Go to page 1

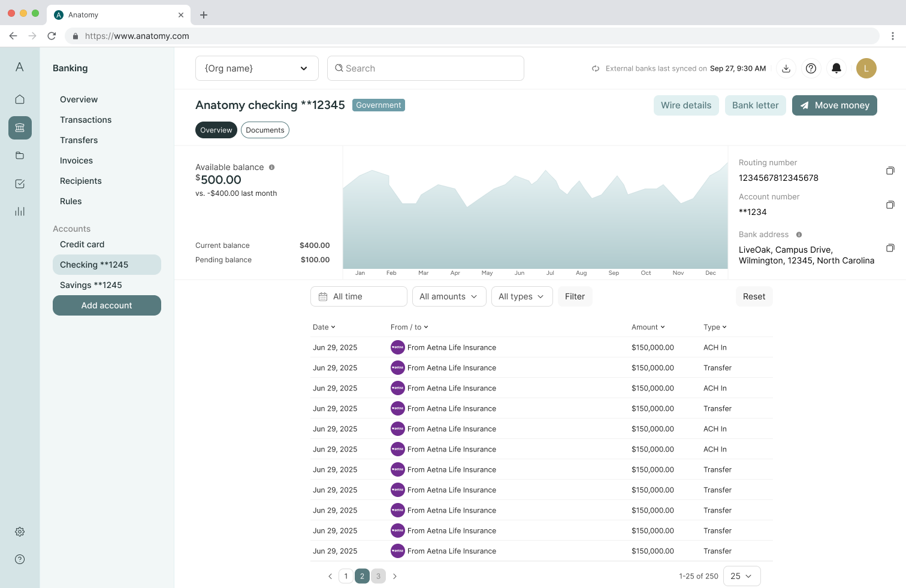[346, 576]
